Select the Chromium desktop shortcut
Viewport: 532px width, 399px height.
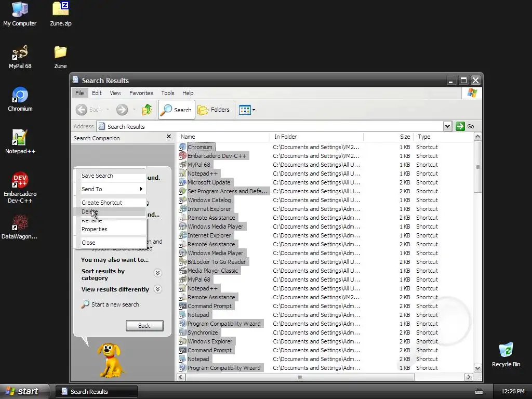coord(20,99)
